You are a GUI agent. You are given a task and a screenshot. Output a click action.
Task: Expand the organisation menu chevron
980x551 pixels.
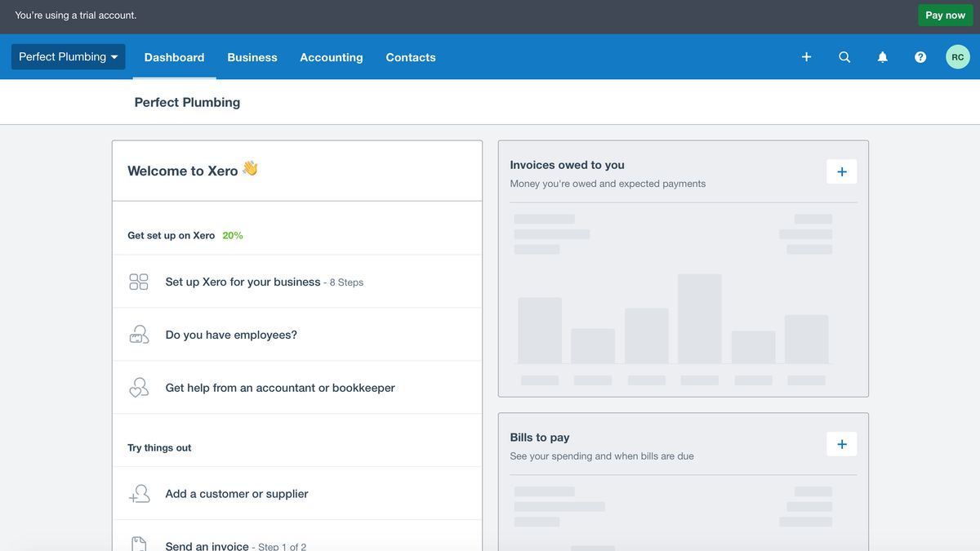pos(114,56)
